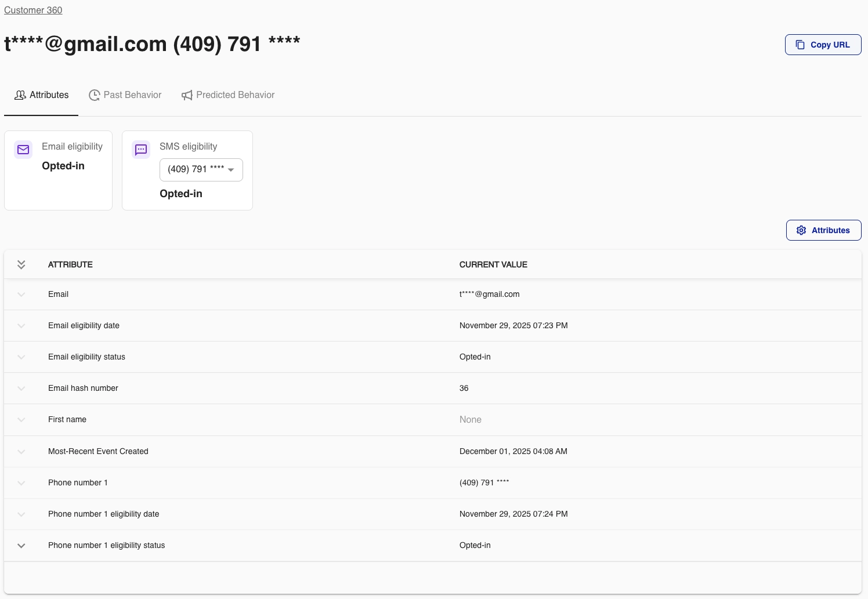
Task: Click the envelope icon on Email eligibility card
Action: click(23, 150)
